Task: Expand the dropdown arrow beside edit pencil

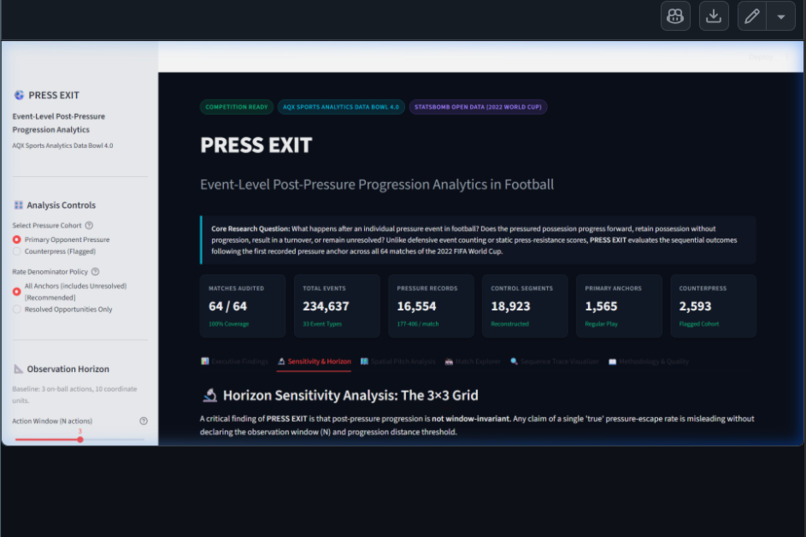Action: (x=781, y=16)
